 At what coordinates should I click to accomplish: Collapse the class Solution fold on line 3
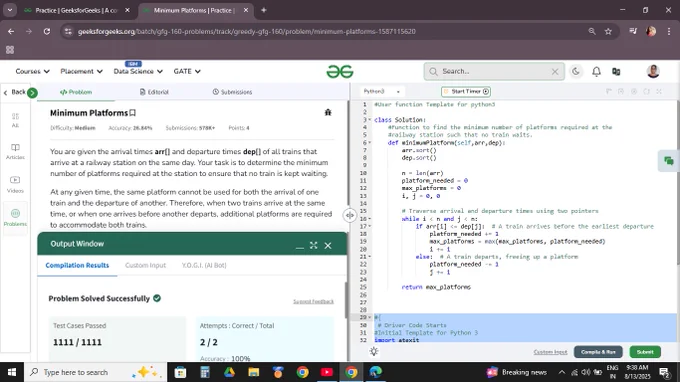[x=370, y=120]
